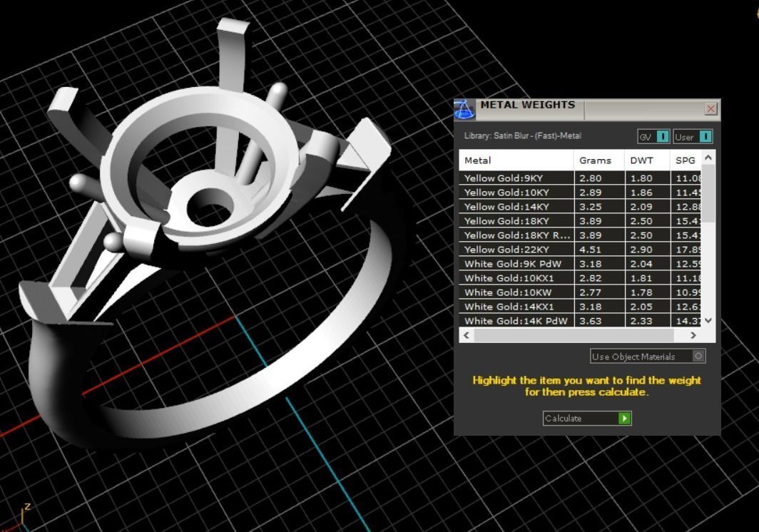Click the horizontal scrollbar track of metal table
Viewport: 759px width, 532px height.
(x=574, y=335)
